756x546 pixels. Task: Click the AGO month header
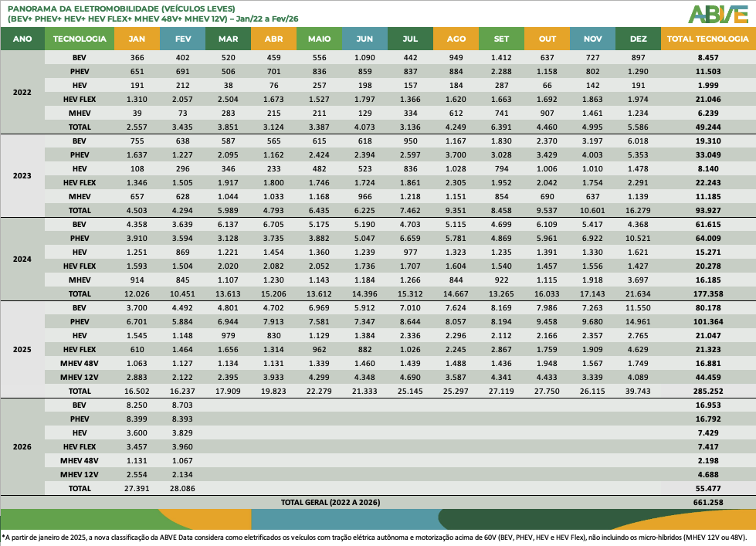(456, 38)
